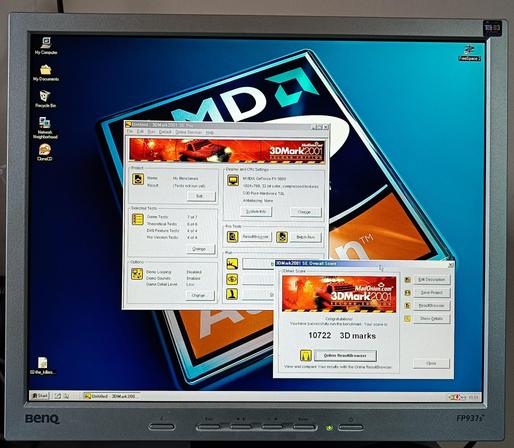Click the NVIDIA GeForce FX adapter text
Screen dimensions: 514x448
click(265, 179)
